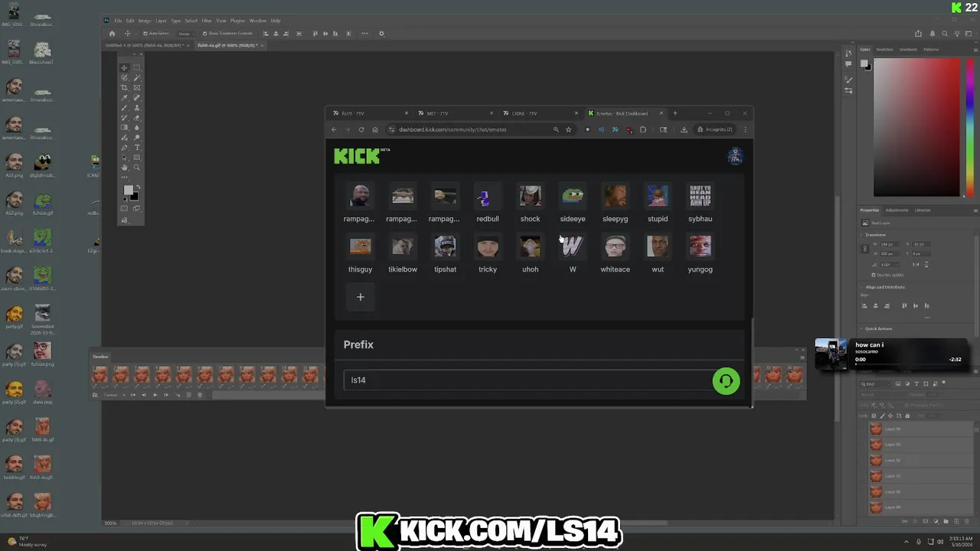This screenshot has width=980, height=551.
Task: Toggle link width and height
Action: (864, 249)
